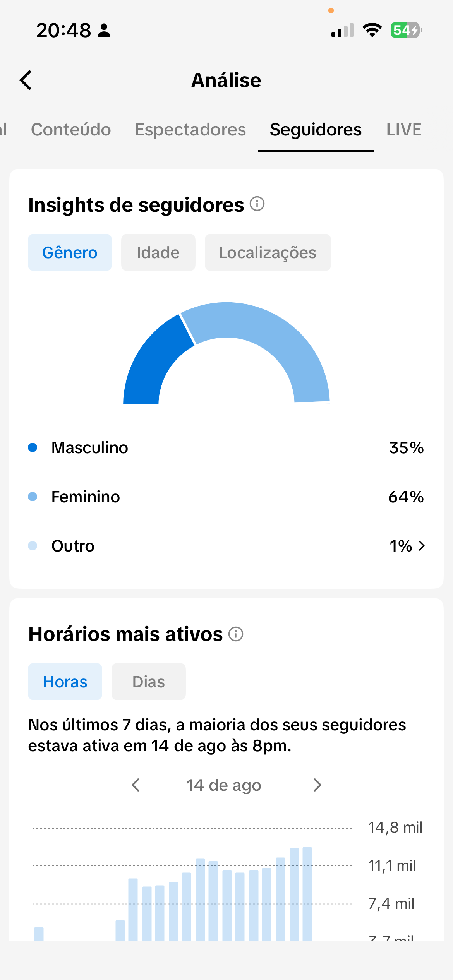The width and height of the screenshot is (453, 980).
Task: Expand the Outro gender details chevron
Action: (422, 546)
